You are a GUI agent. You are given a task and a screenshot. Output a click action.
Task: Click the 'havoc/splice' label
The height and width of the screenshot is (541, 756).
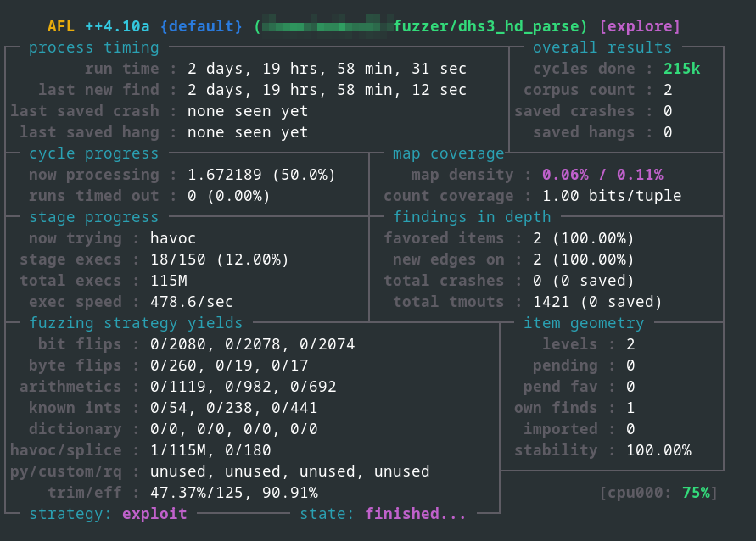pos(65,450)
